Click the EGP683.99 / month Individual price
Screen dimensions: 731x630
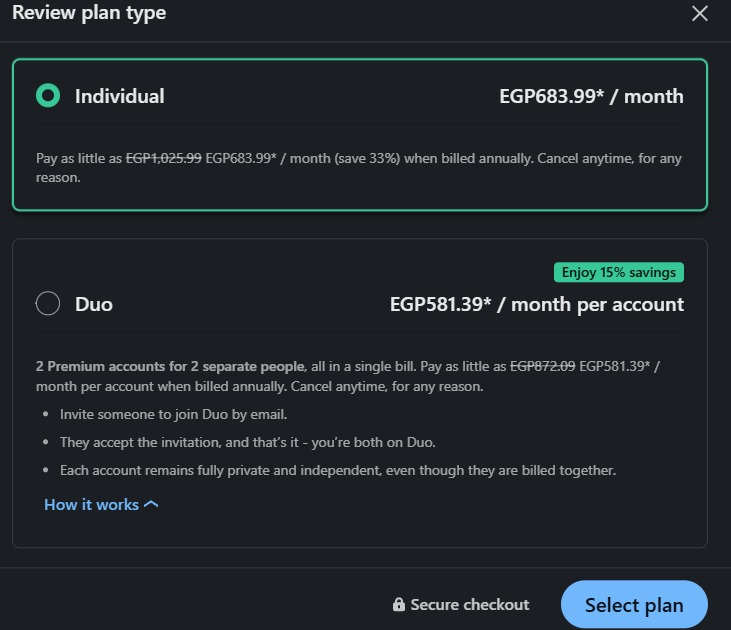tap(591, 96)
